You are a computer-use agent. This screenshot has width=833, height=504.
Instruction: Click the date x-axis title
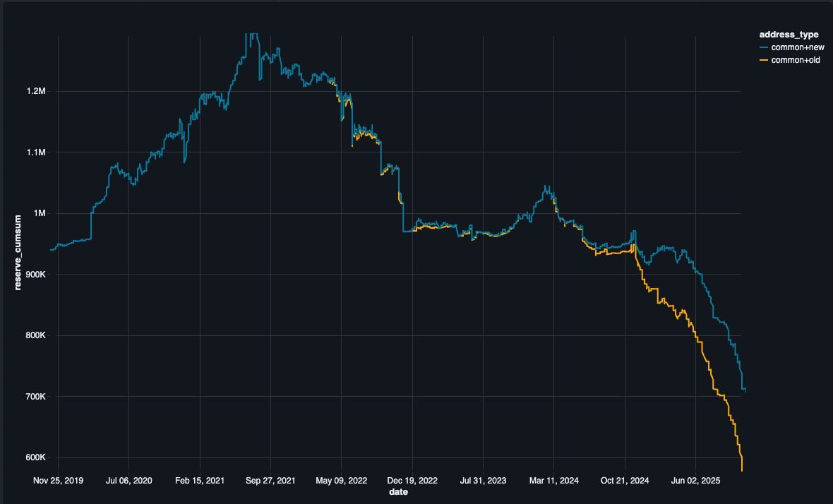[x=399, y=492]
